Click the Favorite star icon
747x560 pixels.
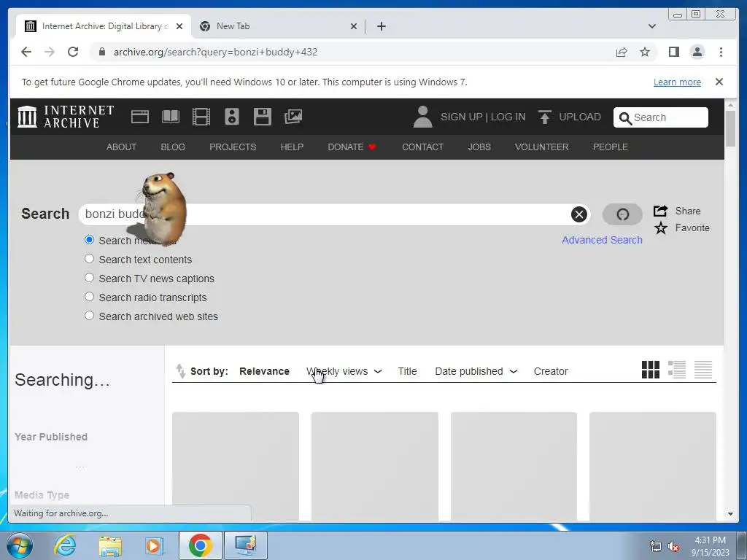(660, 228)
